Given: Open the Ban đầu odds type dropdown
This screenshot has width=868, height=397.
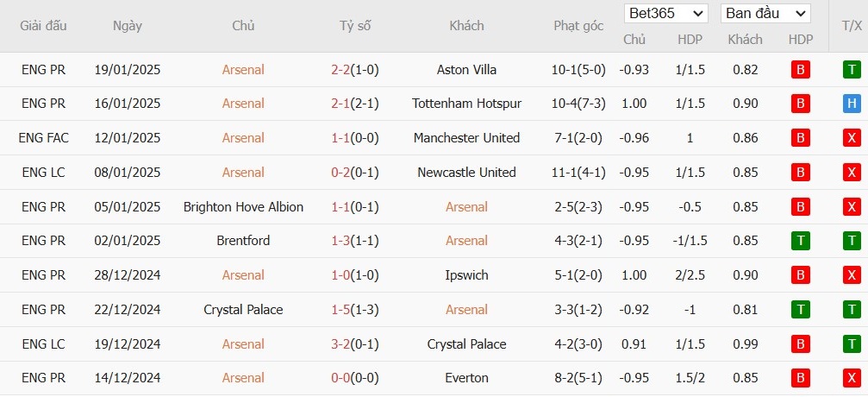Looking at the screenshot, I should pos(765,13).
